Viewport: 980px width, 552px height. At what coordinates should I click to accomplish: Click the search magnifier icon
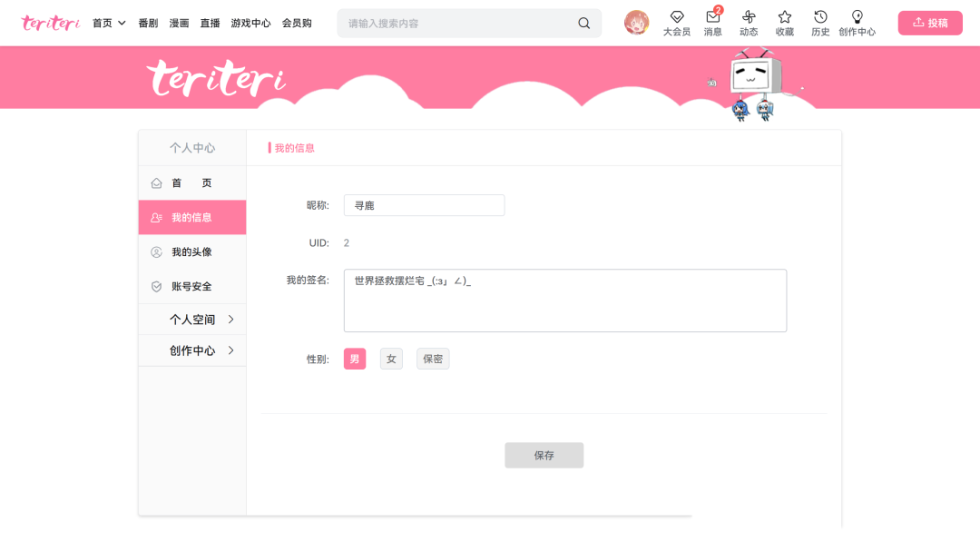(583, 22)
